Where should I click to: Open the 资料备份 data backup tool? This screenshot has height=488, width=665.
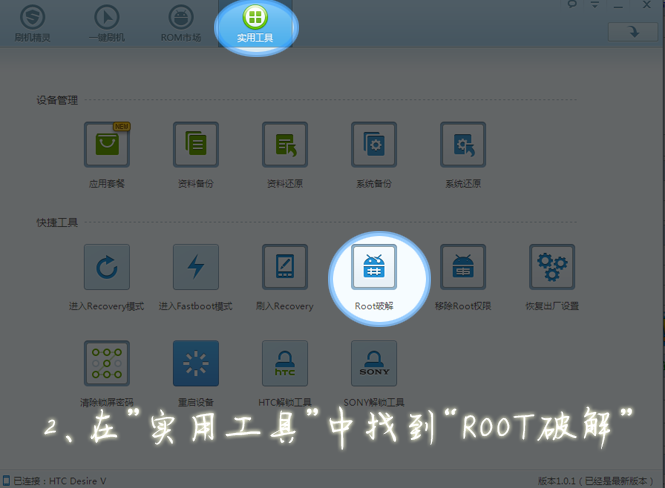click(x=196, y=145)
